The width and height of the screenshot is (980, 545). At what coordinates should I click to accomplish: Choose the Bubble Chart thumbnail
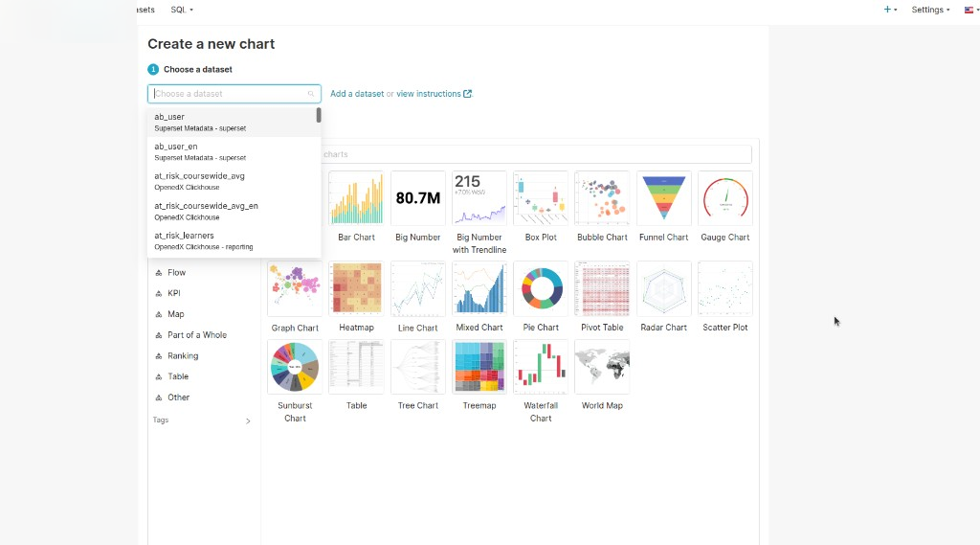pyautogui.click(x=602, y=198)
